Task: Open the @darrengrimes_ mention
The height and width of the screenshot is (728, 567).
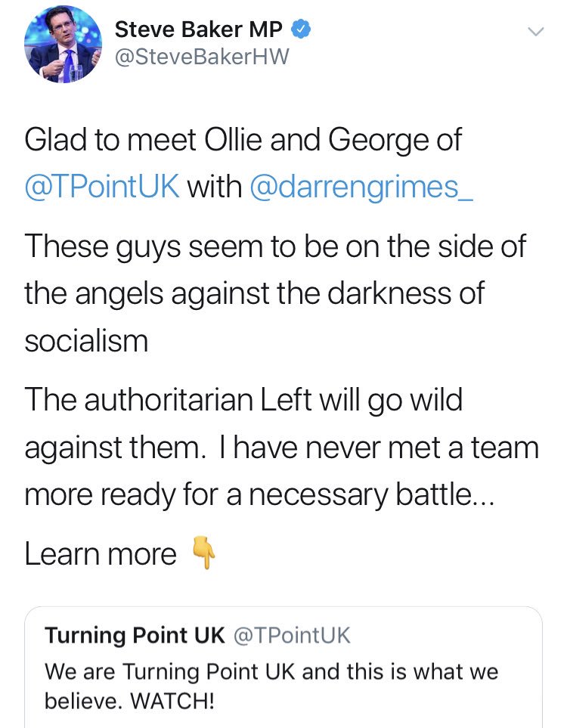Action: [x=361, y=187]
